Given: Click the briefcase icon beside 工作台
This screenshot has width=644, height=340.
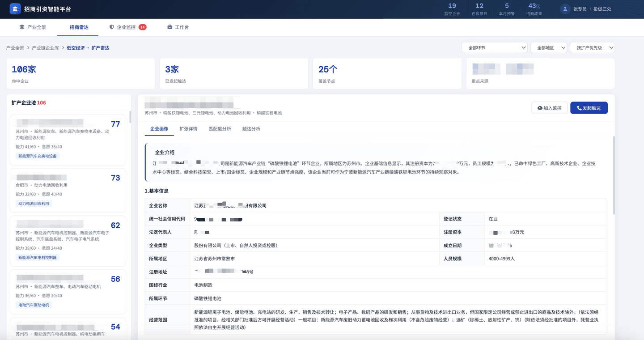Looking at the screenshot, I should pyautogui.click(x=170, y=27).
